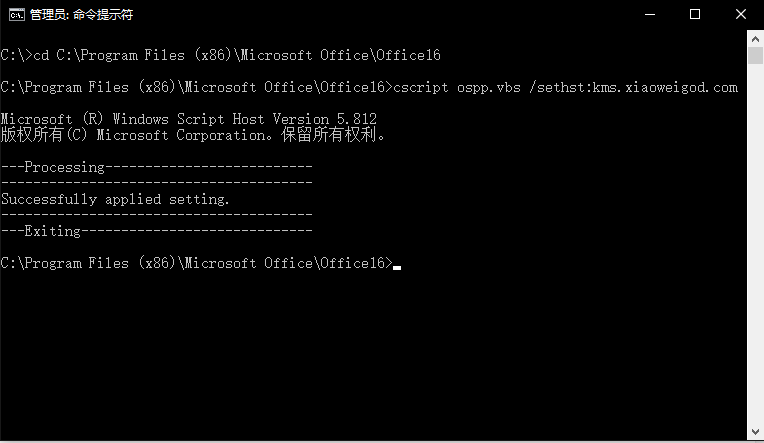Click the 版权所有 Microsoft Corporation copyright line
This screenshot has height=443, width=764.
click(192, 135)
